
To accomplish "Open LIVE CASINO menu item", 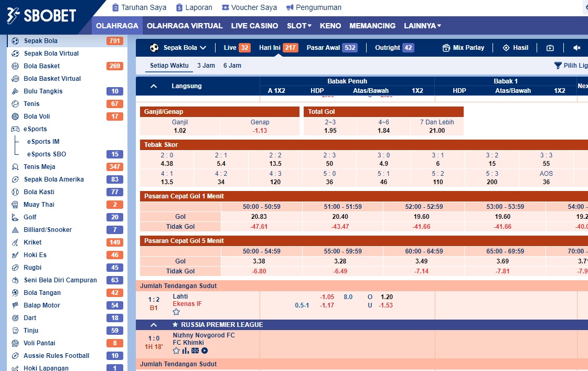I will coord(254,26).
